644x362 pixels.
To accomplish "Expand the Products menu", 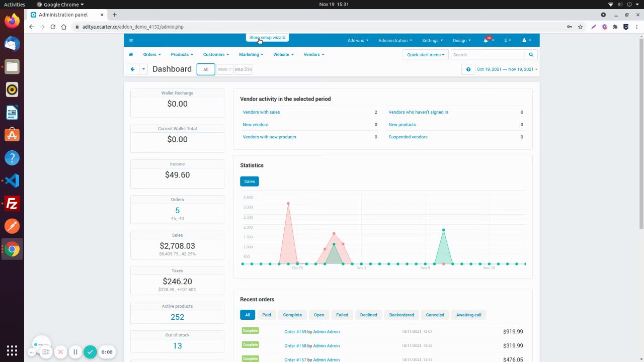I will point(182,54).
